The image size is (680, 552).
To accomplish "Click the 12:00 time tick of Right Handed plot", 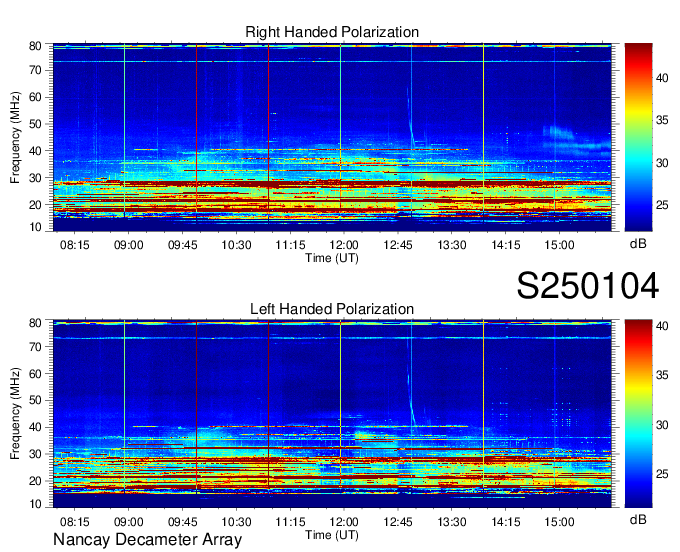I will (x=344, y=245).
